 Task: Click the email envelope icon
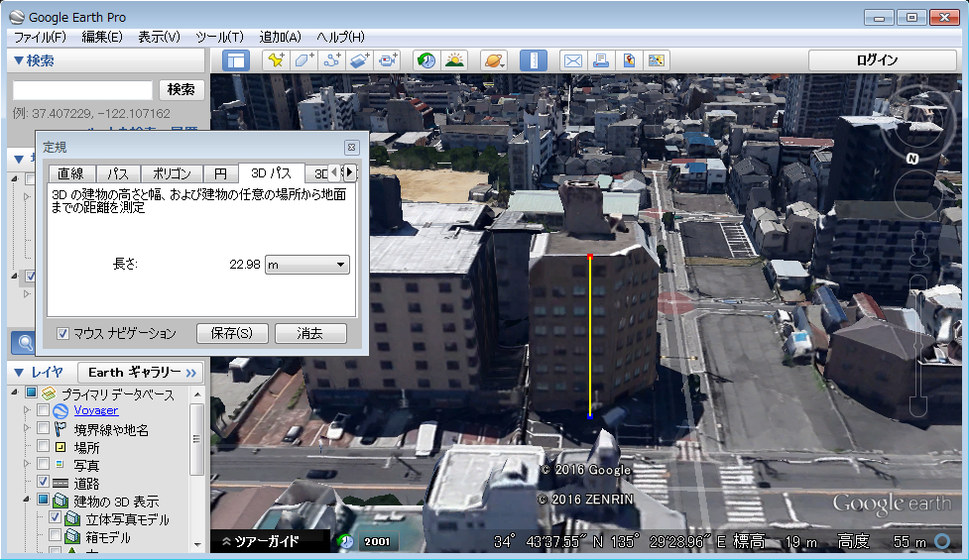tap(573, 60)
